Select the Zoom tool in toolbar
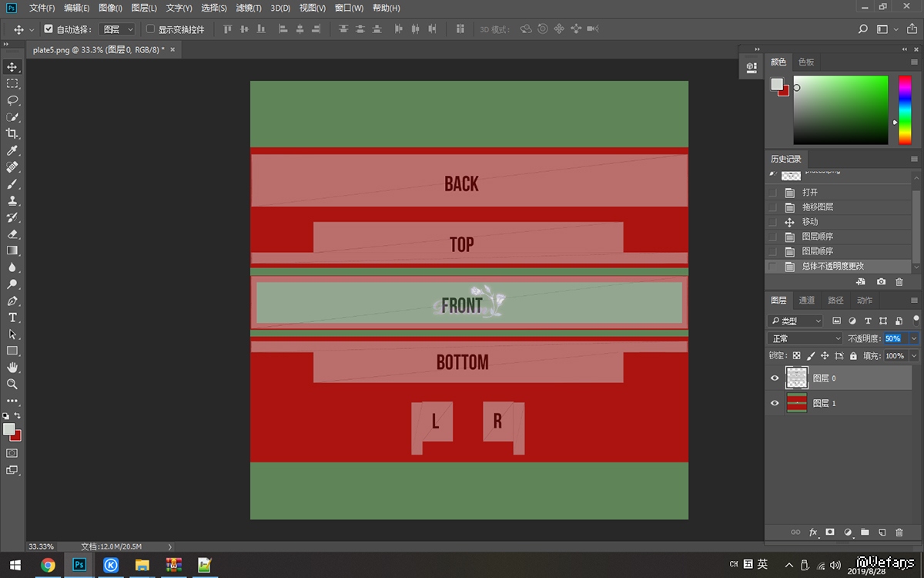This screenshot has width=924, height=578. (x=12, y=384)
